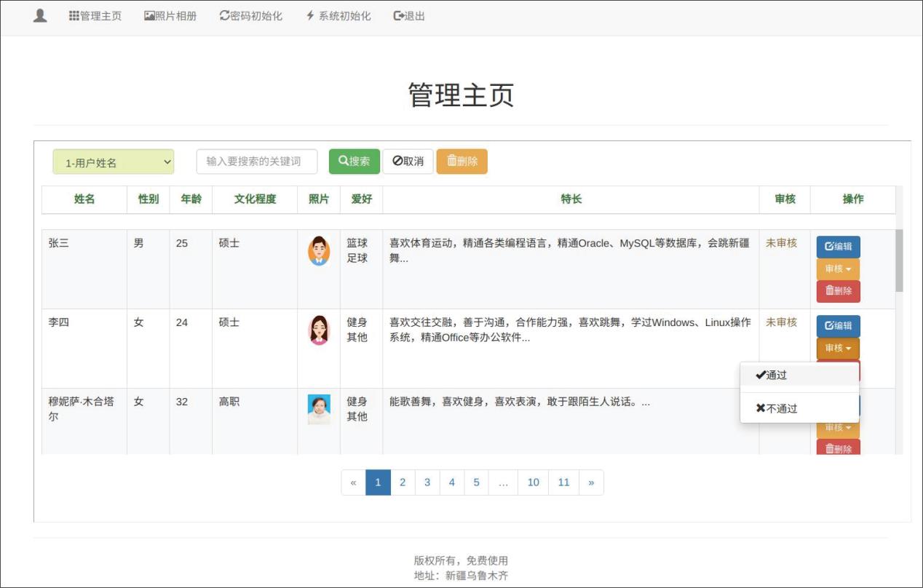Screen dimensions: 923x588
Task: Expand the 1-用户姓名 search field dropdown
Action: [x=114, y=162]
